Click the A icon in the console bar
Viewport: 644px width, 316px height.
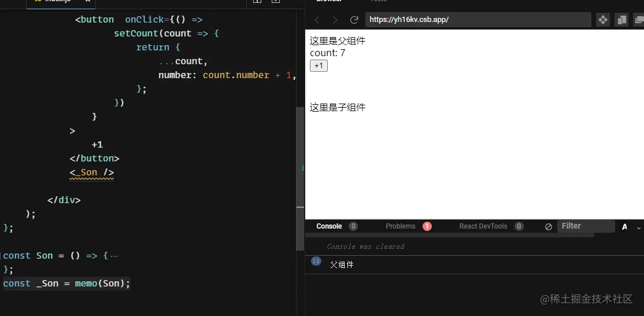(x=625, y=227)
